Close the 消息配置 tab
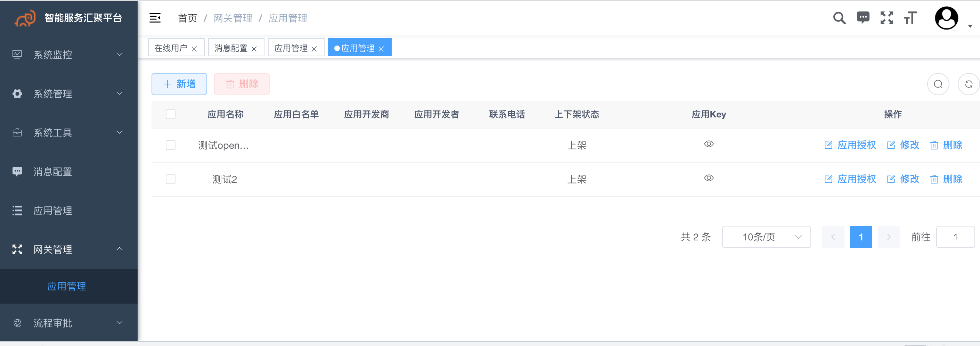The image size is (980, 346). (x=254, y=49)
